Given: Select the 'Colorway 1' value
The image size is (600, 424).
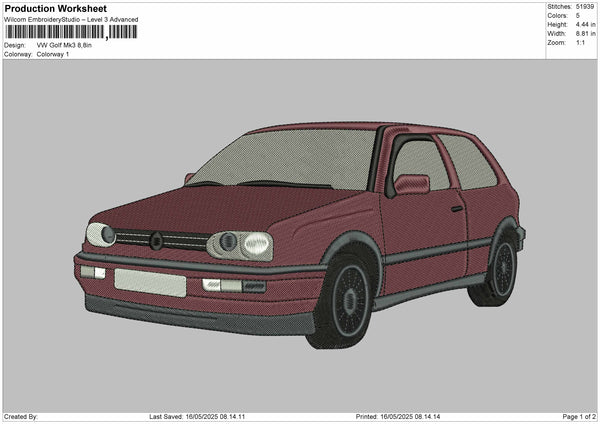Looking at the screenshot, I should pyautogui.click(x=53, y=54).
